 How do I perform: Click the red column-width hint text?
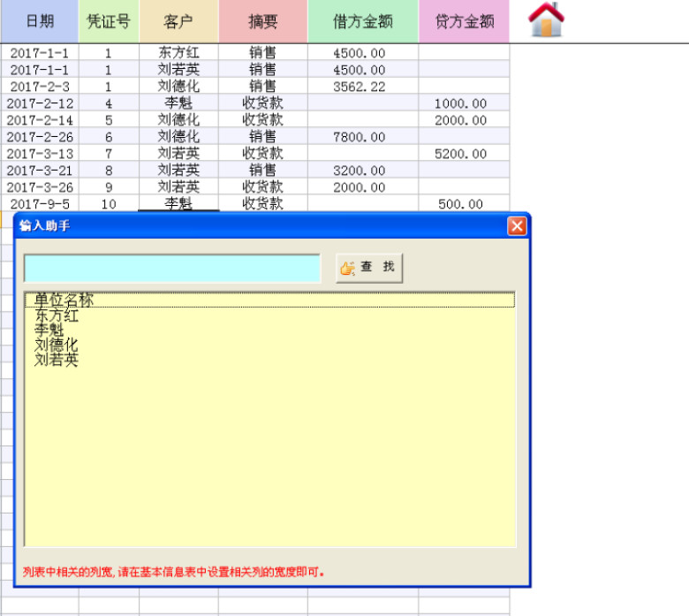pyautogui.click(x=173, y=572)
